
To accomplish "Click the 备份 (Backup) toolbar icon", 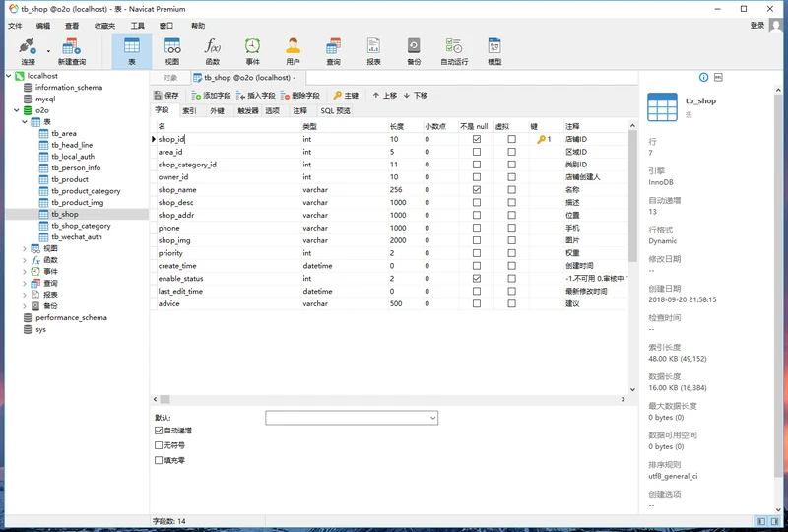I will pyautogui.click(x=414, y=50).
